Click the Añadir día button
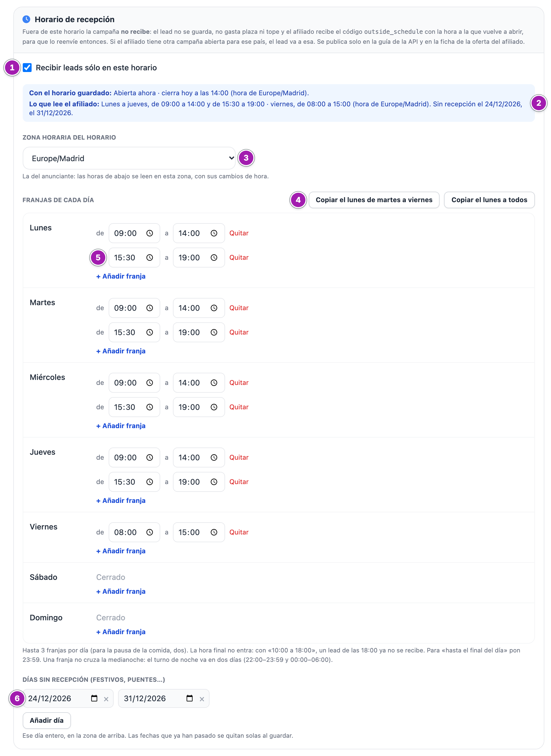The width and height of the screenshot is (551, 756). pyautogui.click(x=47, y=720)
